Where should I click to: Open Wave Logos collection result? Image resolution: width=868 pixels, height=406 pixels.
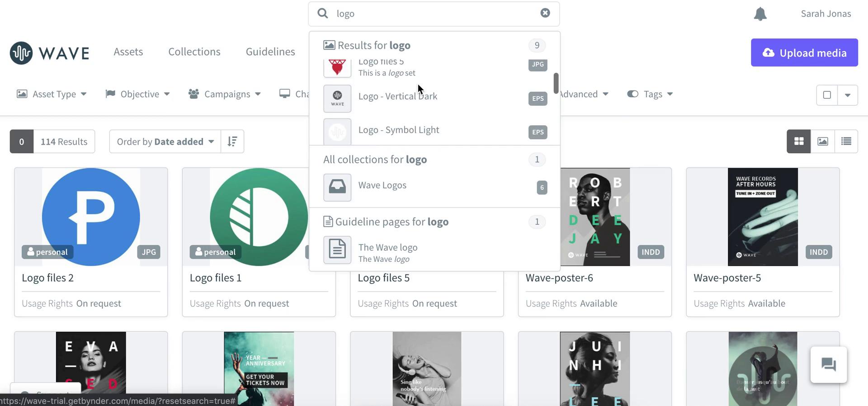coord(434,187)
